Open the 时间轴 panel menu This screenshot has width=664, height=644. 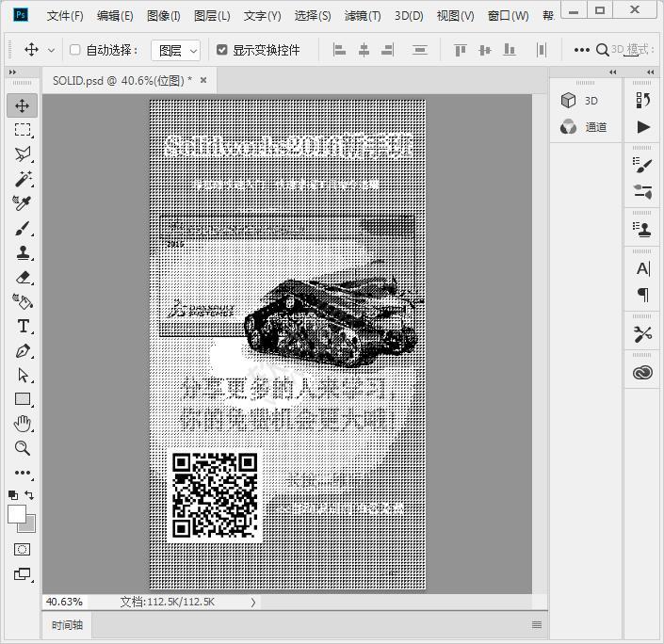click(x=537, y=624)
